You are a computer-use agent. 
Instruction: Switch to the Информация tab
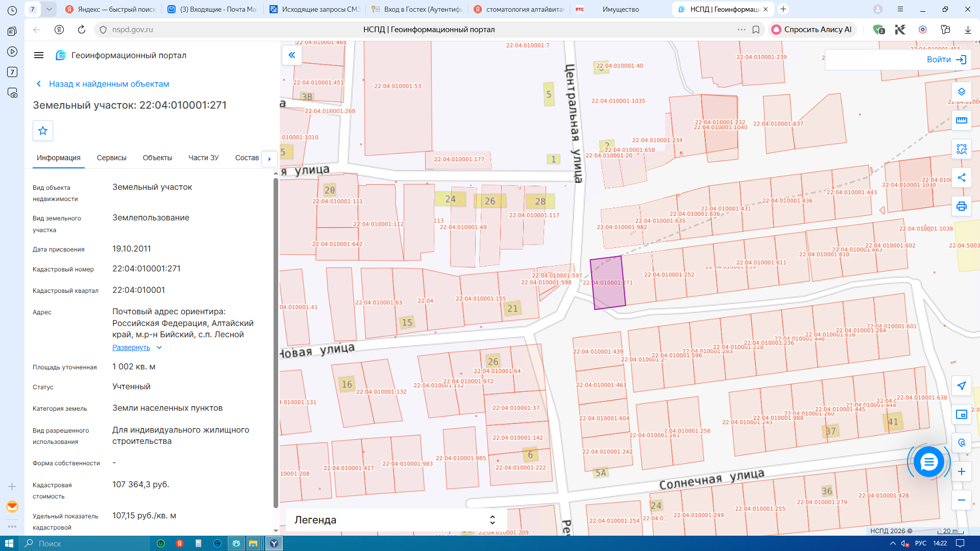(59, 158)
